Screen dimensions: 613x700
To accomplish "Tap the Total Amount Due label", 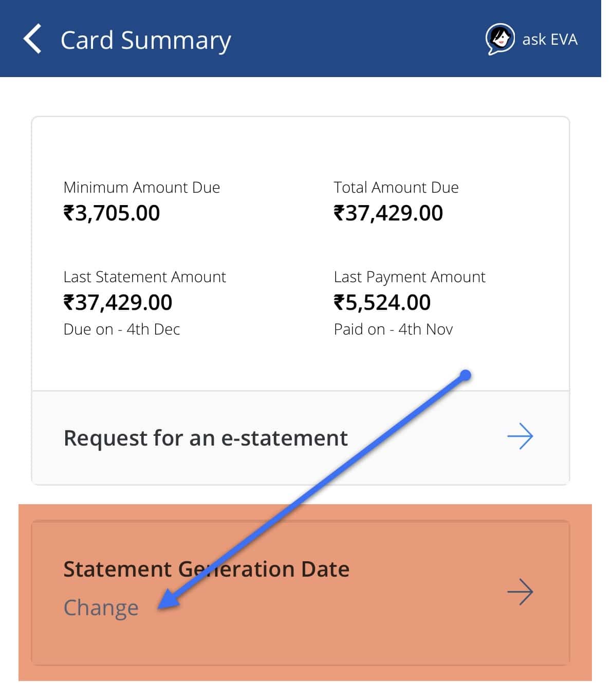I will tap(396, 187).
